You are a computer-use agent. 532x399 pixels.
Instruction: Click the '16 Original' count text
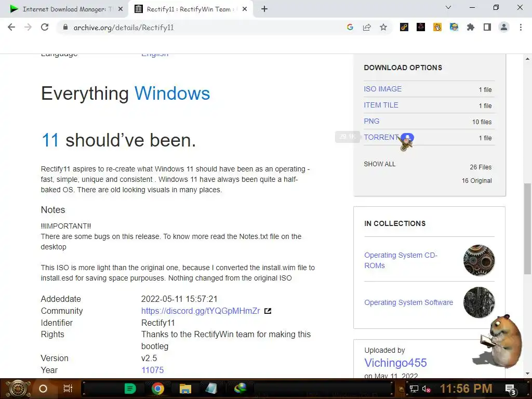[476, 180]
